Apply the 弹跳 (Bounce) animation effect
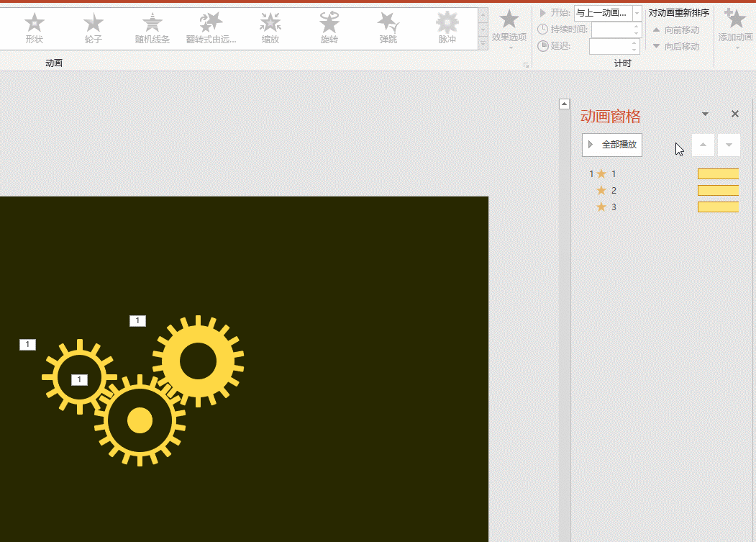Screen dimensions: 756x542 (388, 28)
